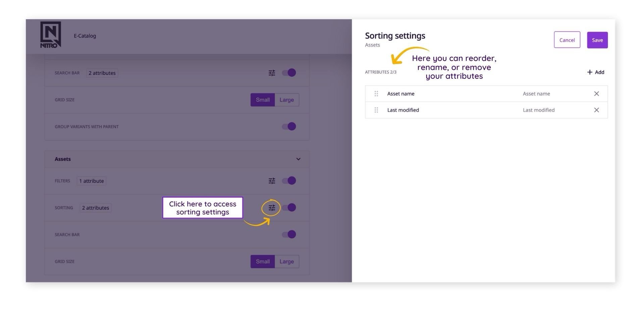644x310 pixels.
Task: Save the sorting settings
Action: pos(597,40)
